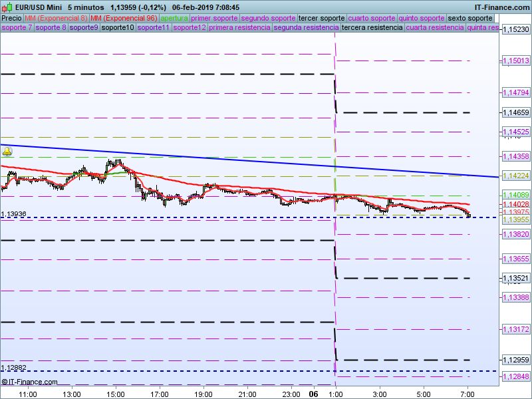Click price label 1,12848 on axis
This screenshot has width=532, height=399.
[516, 376]
